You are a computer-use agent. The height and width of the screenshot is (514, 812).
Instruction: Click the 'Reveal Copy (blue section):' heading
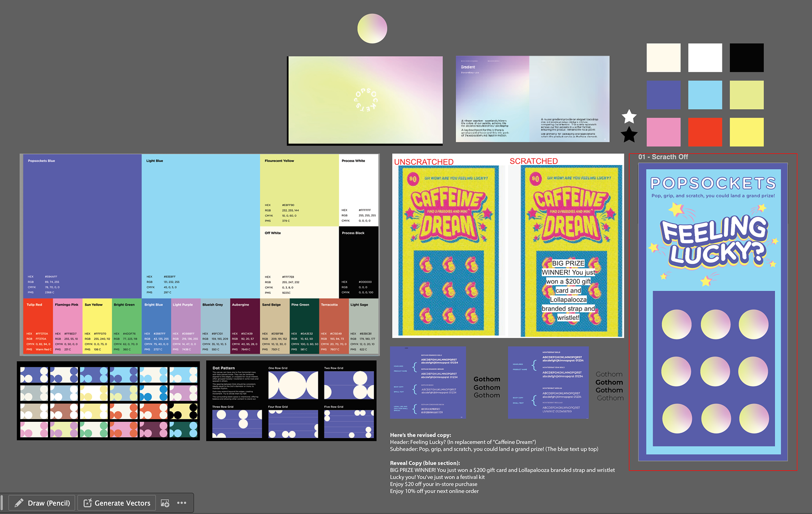425,463
